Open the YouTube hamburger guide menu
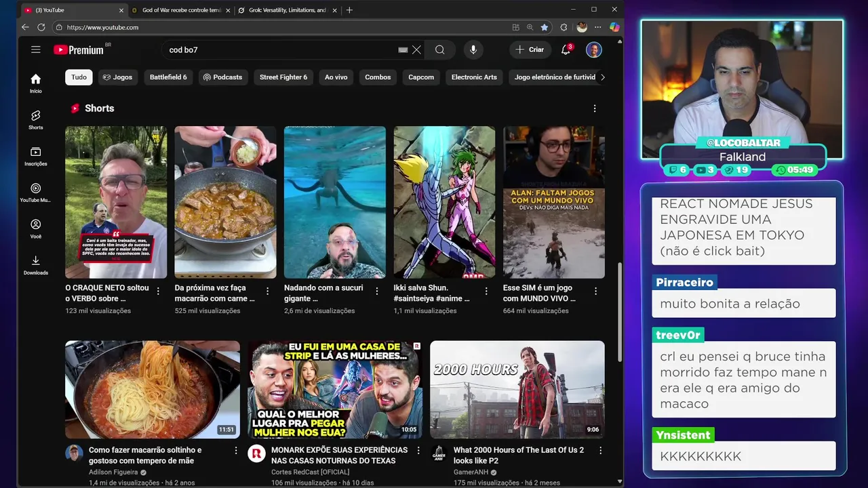This screenshot has height=488, width=868. click(x=35, y=49)
